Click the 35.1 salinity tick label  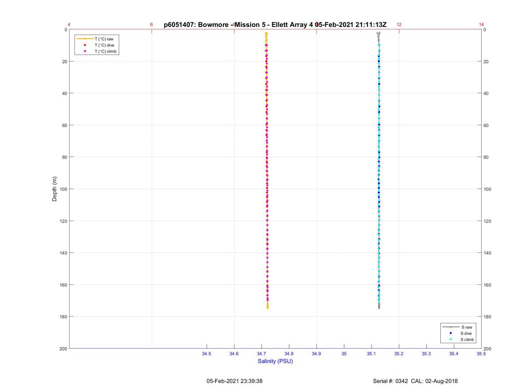[x=372, y=353]
